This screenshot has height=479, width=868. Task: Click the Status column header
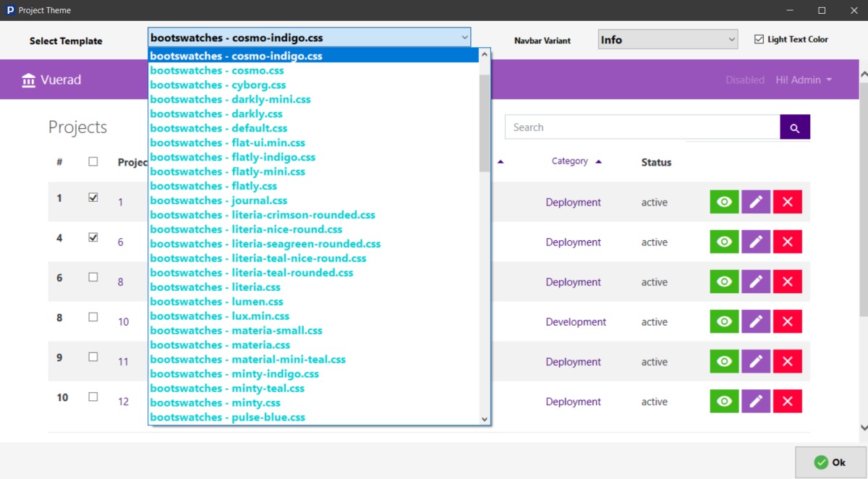656,162
